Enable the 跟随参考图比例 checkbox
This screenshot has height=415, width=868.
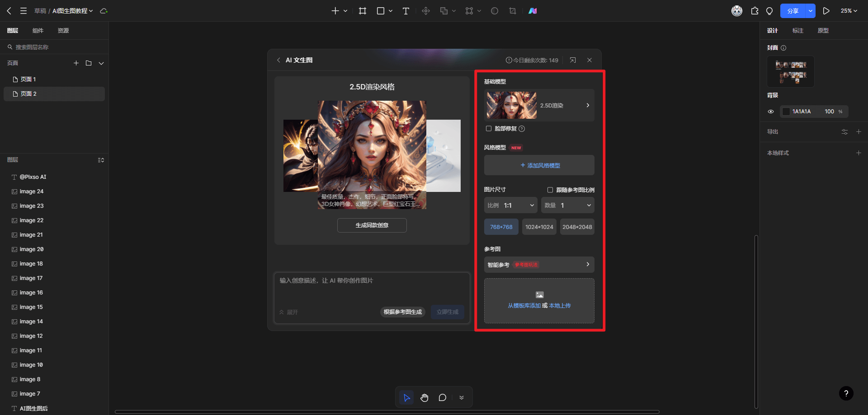point(550,190)
